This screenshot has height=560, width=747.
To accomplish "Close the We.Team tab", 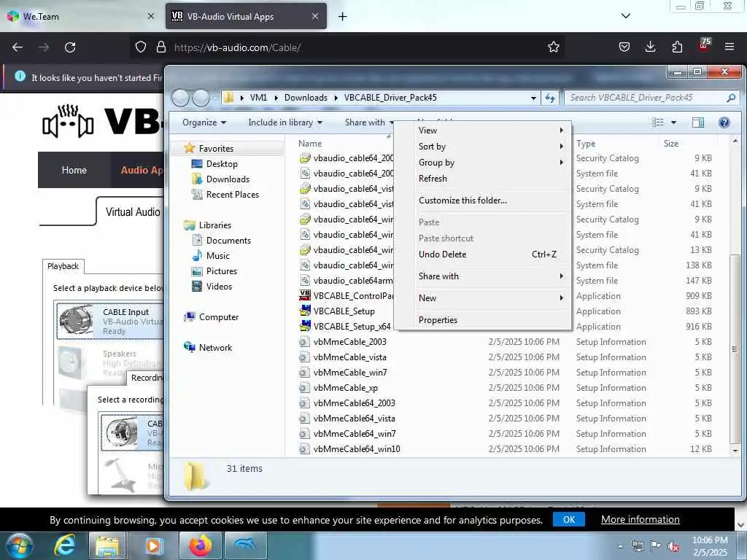I will point(150,16).
